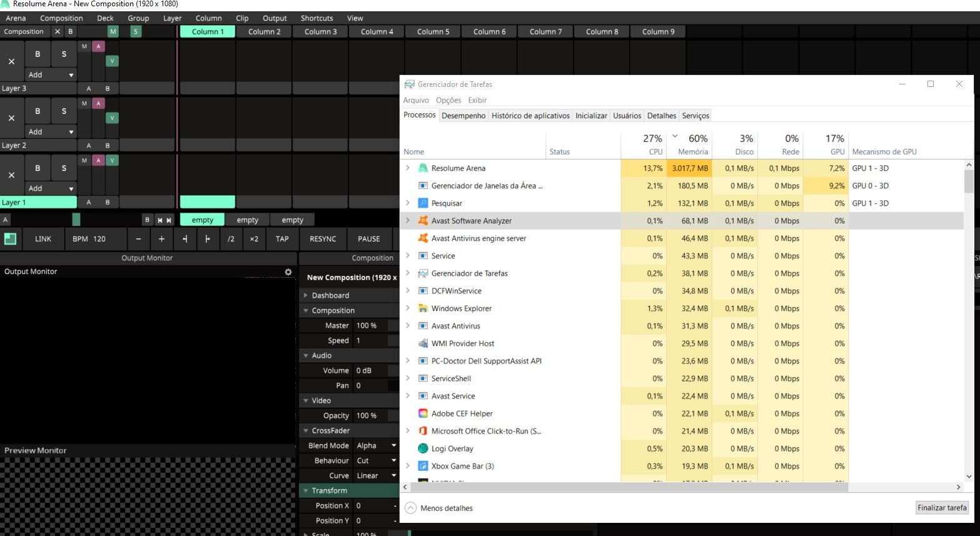Toggle the composition master M button

(113, 32)
